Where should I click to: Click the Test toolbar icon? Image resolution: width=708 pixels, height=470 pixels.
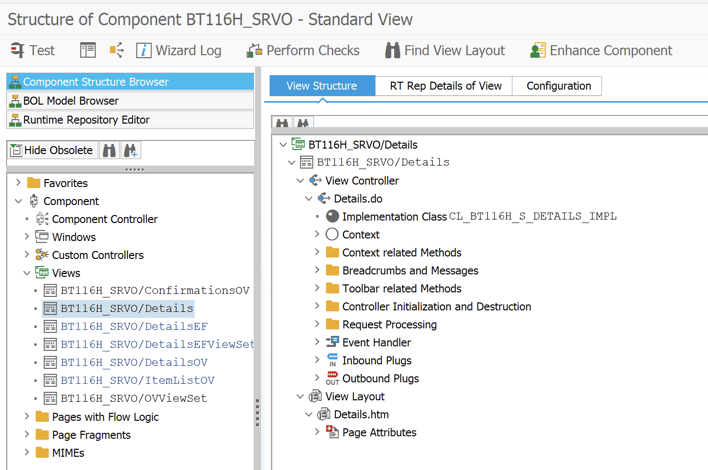(18, 50)
